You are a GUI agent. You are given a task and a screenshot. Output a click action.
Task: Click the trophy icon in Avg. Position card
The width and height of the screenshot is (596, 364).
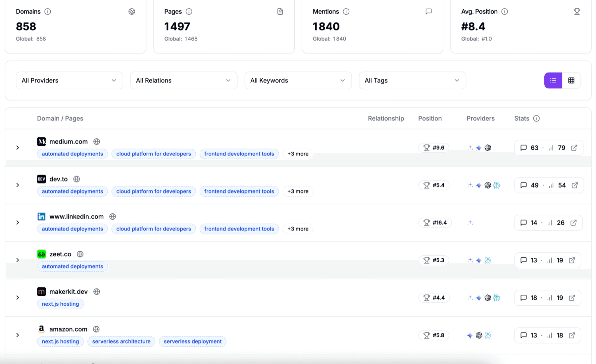(577, 12)
